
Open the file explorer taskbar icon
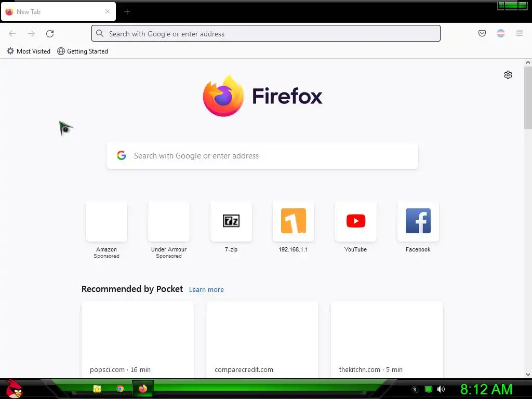(x=97, y=389)
